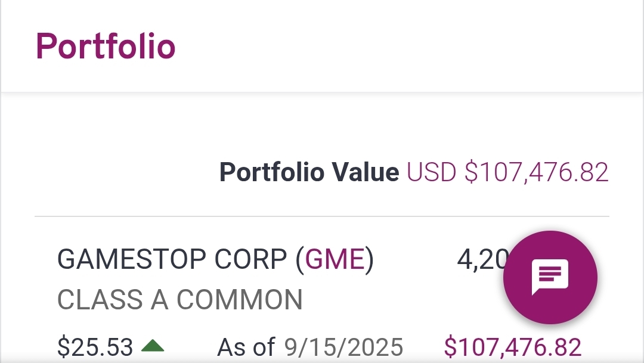Open the GameStop position value $107,476.82
The width and height of the screenshot is (644, 363).
coord(513,347)
